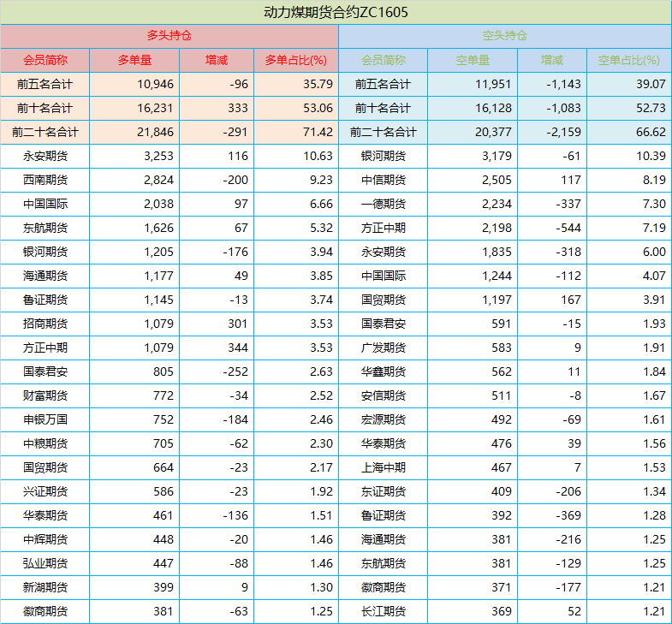Select 东航期货 in the long-position column
Screen dimensions: 672x624
click(x=45, y=228)
